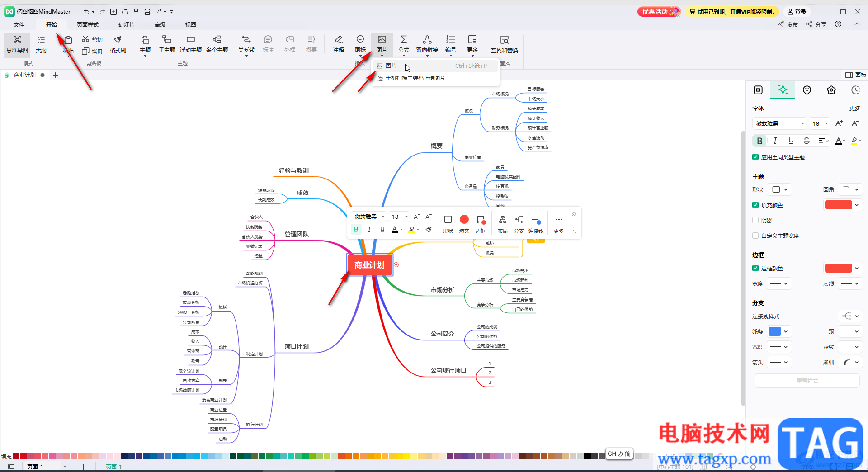This screenshot has height=472, width=868.
Task: Click the Reset Style button
Action: (807, 381)
